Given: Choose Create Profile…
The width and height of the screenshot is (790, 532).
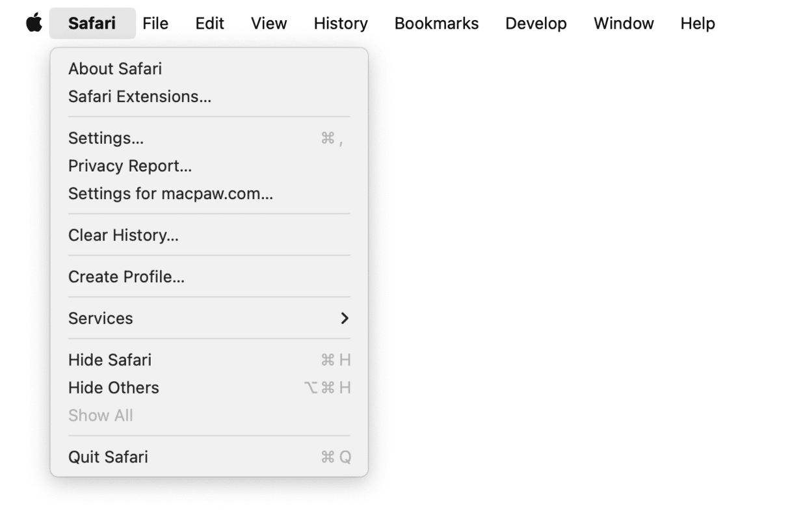Looking at the screenshot, I should point(209,277).
